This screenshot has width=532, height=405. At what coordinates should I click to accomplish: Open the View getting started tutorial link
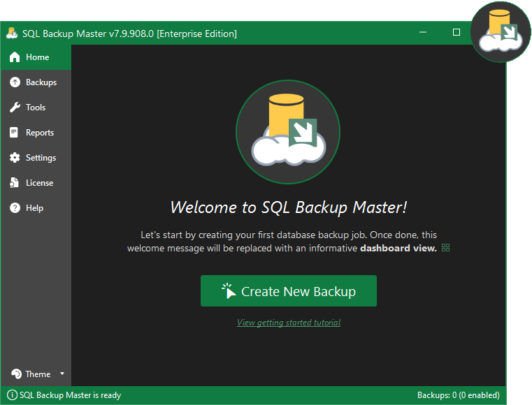[x=289, y=323]
